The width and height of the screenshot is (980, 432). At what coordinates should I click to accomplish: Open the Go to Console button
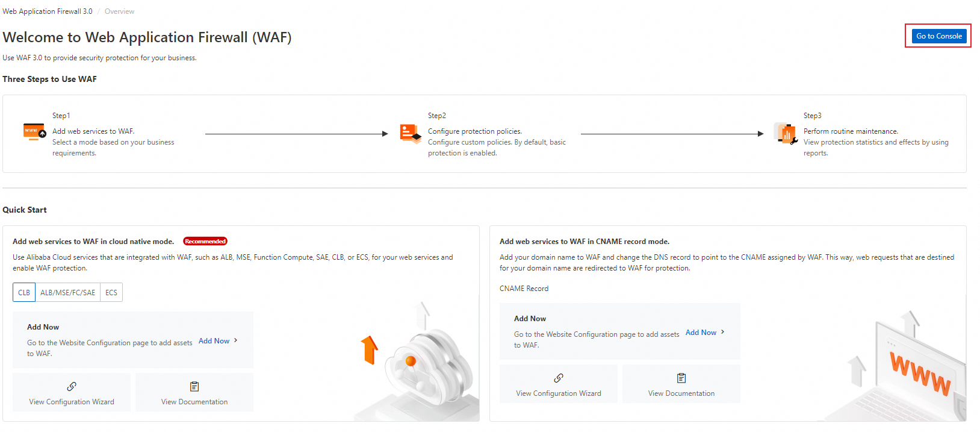click(x=939, y=36)
